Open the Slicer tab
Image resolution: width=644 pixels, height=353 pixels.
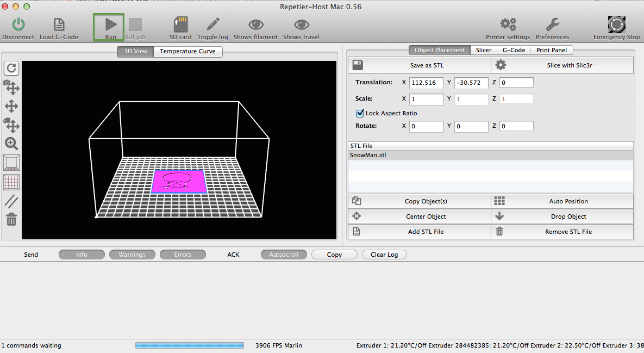[x=484, y=50]
